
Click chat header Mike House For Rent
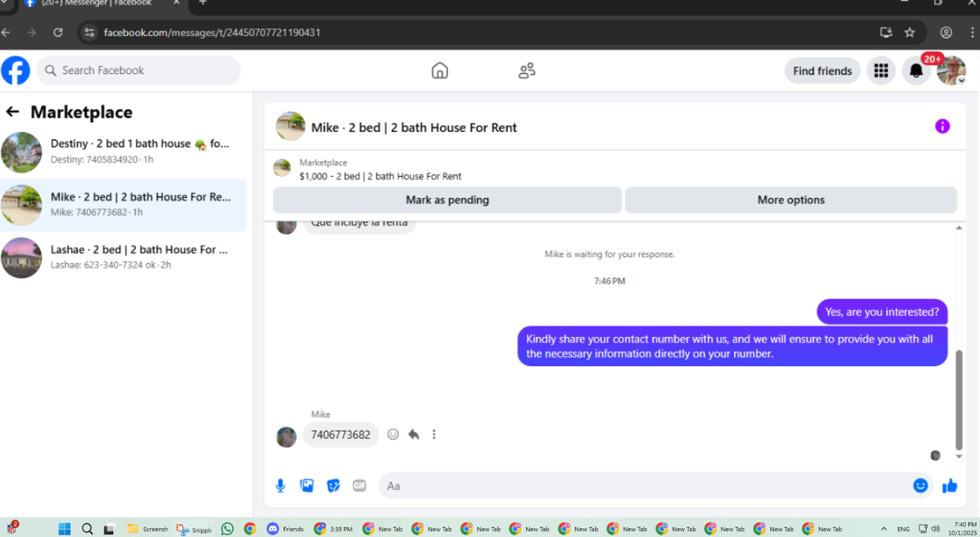(x=414, y=127)
